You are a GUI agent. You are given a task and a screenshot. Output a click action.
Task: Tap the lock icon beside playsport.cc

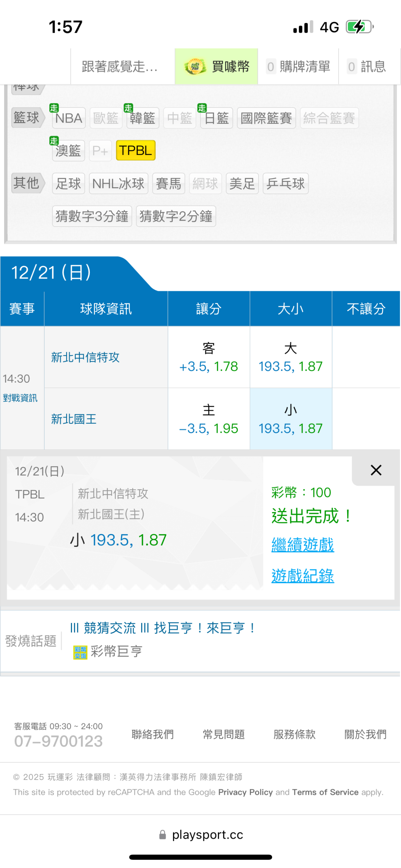pos(163,835)
